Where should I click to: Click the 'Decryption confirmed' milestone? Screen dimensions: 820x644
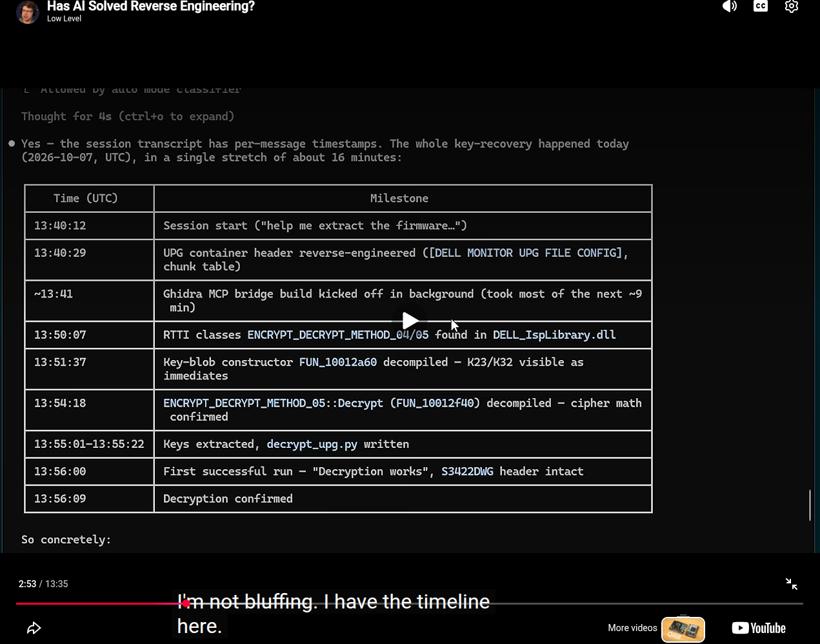[x=228, y=499]
